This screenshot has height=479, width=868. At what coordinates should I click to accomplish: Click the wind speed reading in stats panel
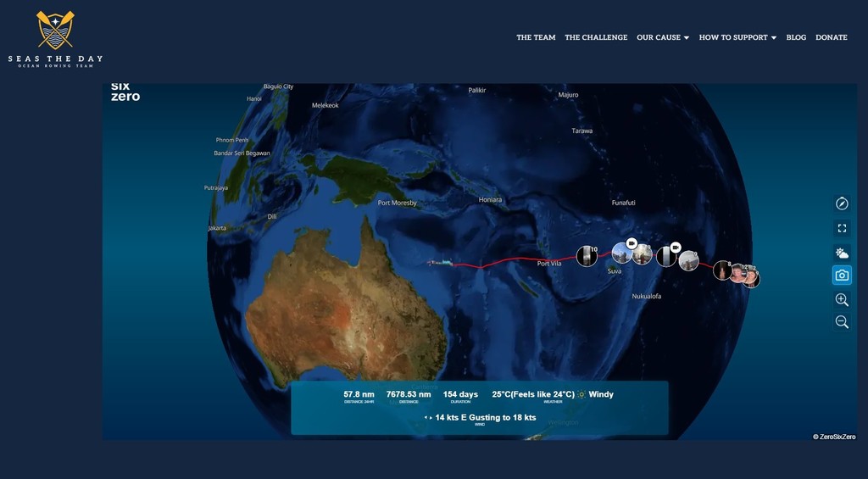click(x=485, y=418)
